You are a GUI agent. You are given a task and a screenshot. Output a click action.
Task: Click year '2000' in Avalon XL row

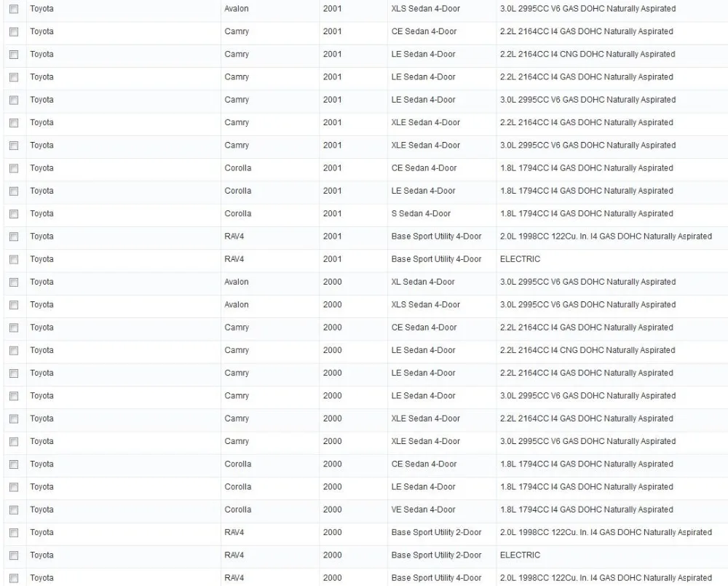point(332,282)
